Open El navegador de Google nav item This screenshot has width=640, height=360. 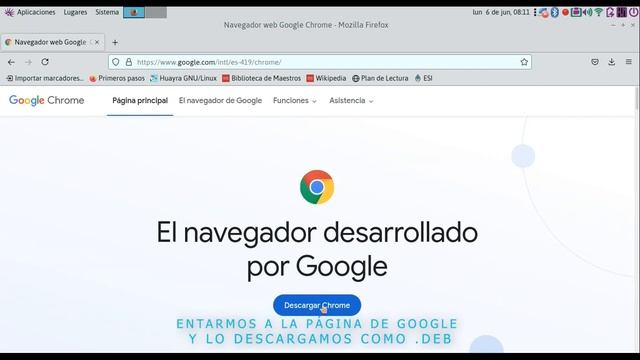pyautogui.click(x=220, y=100)
